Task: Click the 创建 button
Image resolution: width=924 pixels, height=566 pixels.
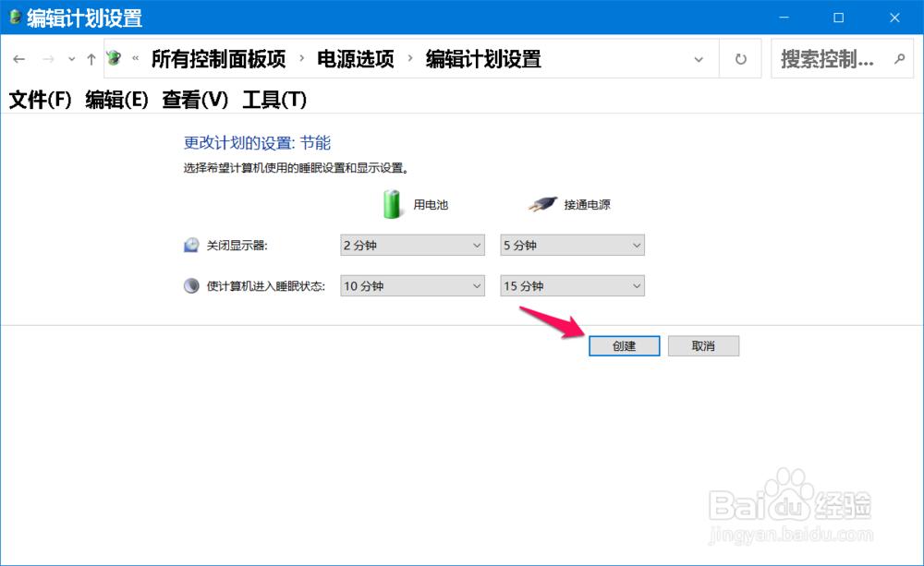Action: tap(624, 345)
